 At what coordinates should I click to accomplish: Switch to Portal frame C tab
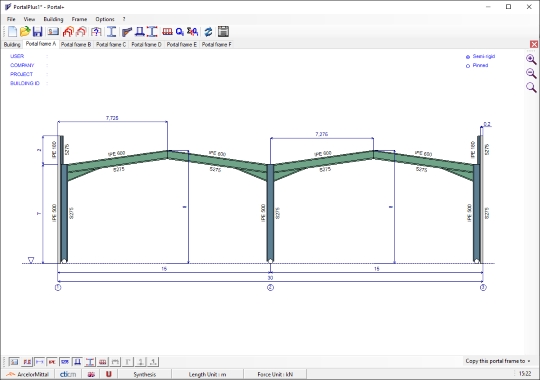pyautogui.click(x=111, y=44)
